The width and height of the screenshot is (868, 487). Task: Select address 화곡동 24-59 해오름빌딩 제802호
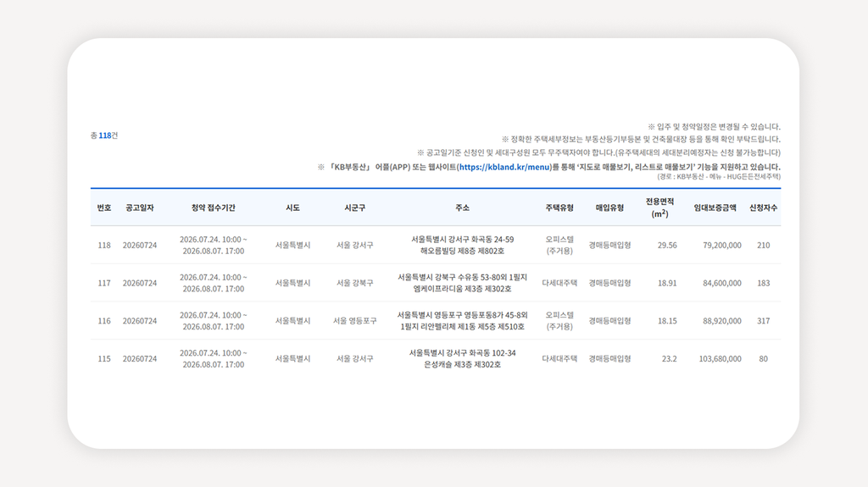click(x=462, y=245)
